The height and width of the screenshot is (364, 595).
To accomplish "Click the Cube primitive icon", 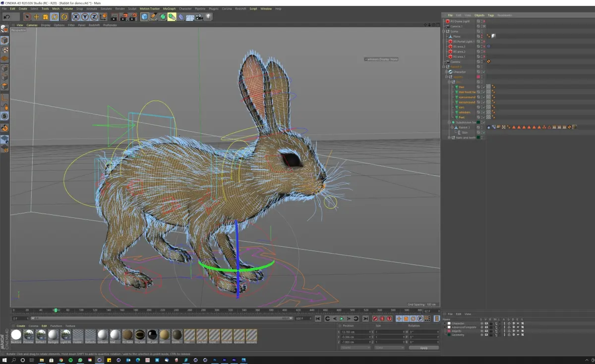I will [144, 17].
